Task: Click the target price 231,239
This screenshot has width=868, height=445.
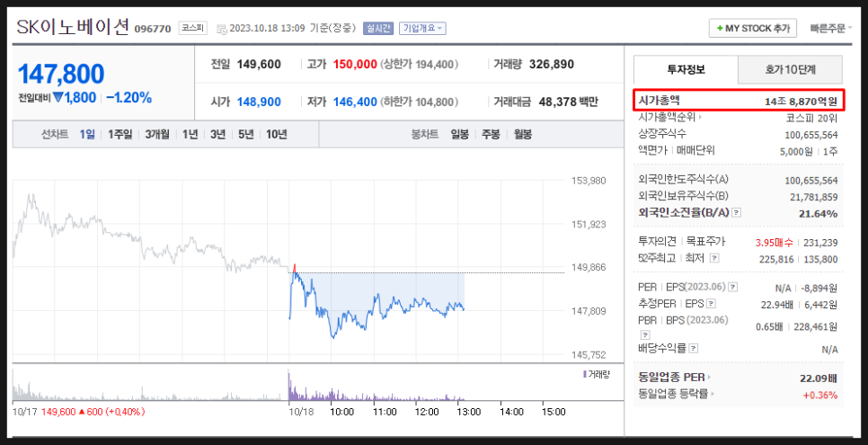Action: [822, 243]
